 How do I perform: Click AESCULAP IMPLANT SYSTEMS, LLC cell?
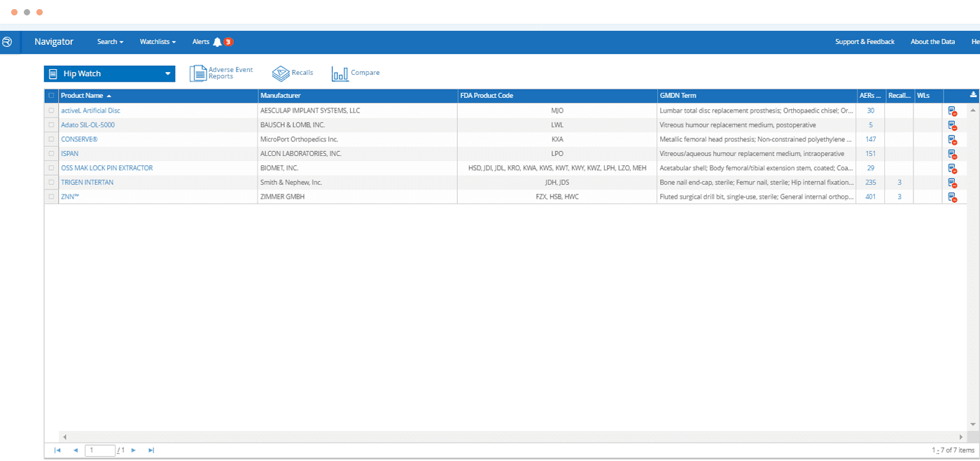tap(357, 111)
